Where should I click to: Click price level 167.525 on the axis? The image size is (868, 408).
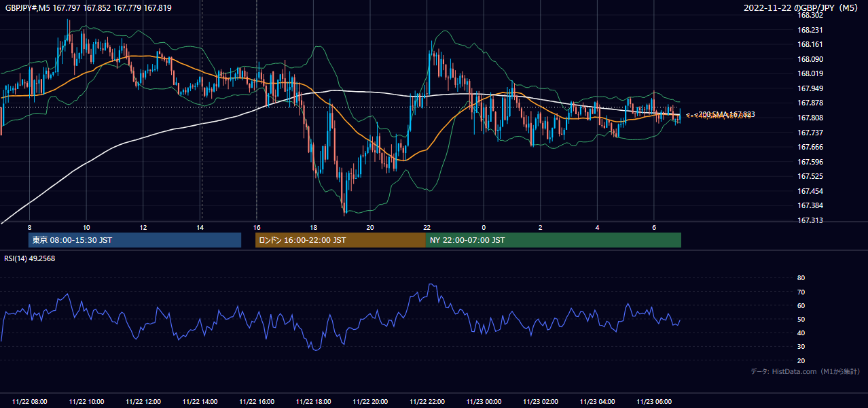pos(810,176)
